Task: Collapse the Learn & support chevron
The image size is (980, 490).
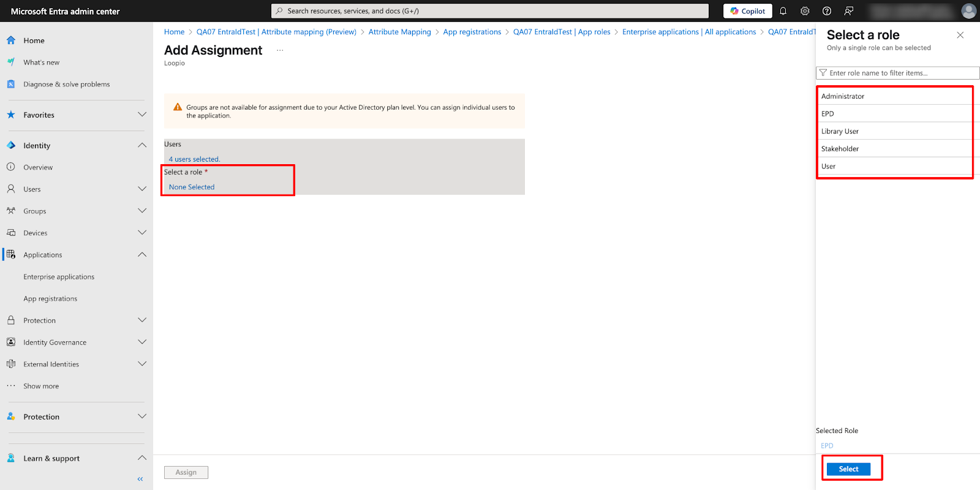Action: click(x=142, y=458)
